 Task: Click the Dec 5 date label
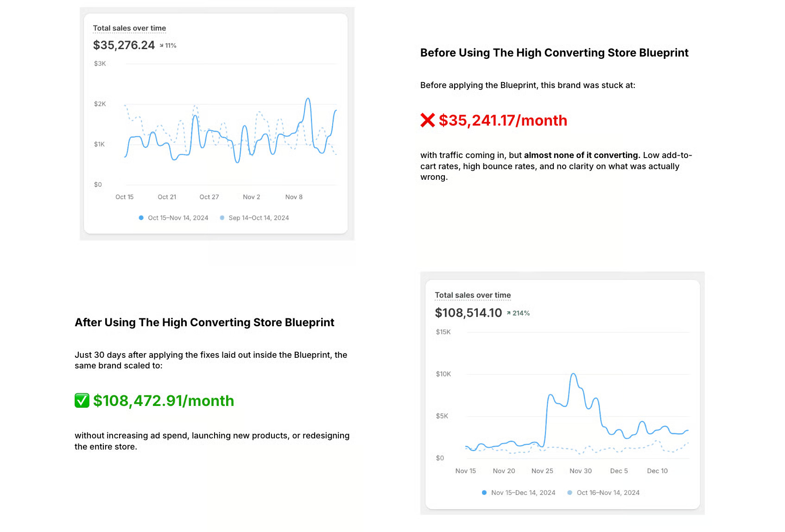pyautogui.click(x=619, y=471)
